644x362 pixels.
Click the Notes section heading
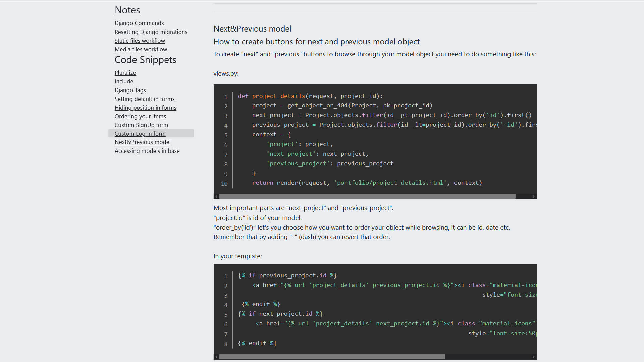[x=127, y=10]
